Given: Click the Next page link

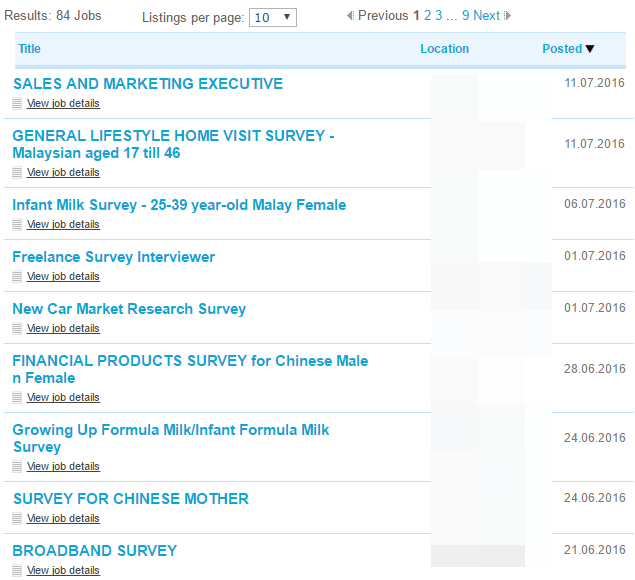Looking at the screenshot, I should tap(486, 15).
